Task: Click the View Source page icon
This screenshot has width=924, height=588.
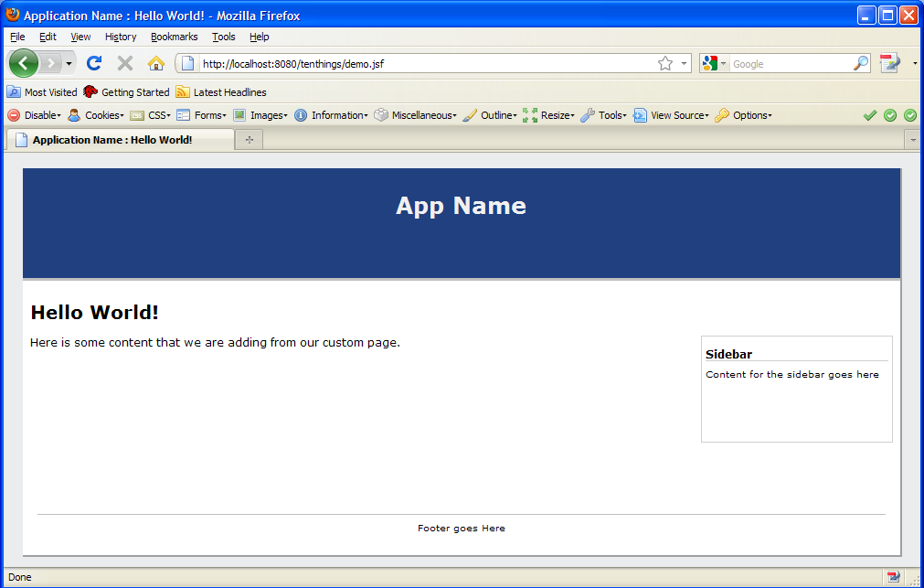Action: point(640,115)
